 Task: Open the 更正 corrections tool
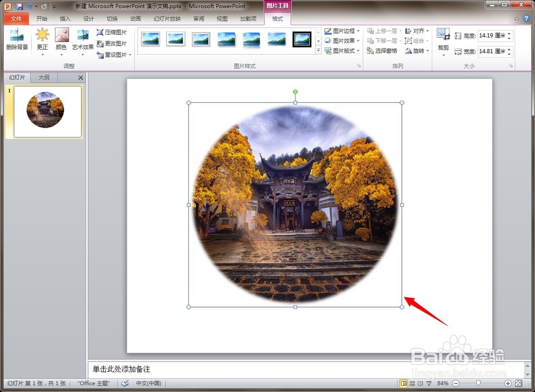(42, 41)
